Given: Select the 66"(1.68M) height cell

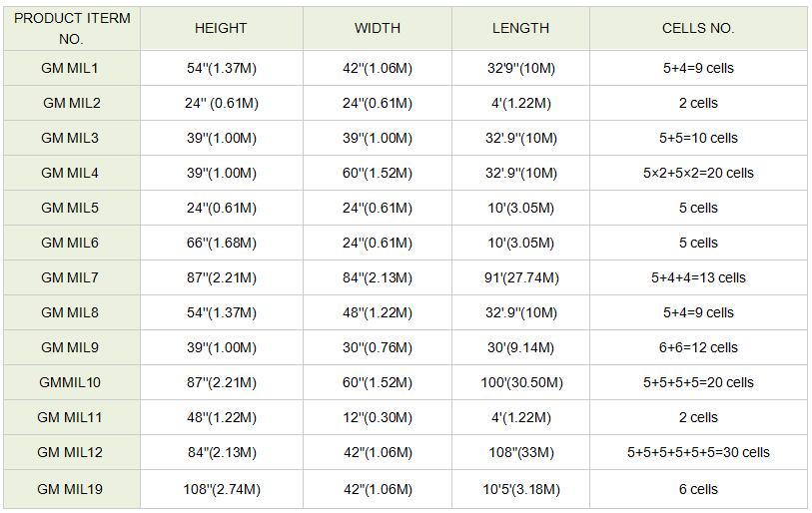Looking at the screenshot, I should pos(221,243).
